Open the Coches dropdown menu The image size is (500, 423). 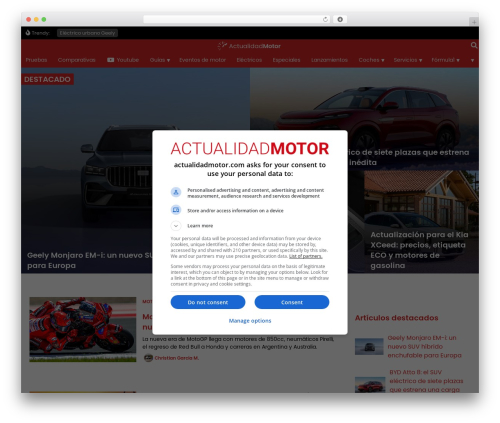(x=371, y=60)
